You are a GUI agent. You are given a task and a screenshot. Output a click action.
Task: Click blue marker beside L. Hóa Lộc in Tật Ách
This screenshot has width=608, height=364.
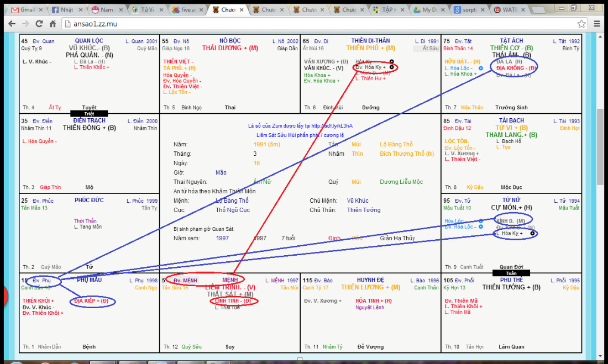pos(481,68)
